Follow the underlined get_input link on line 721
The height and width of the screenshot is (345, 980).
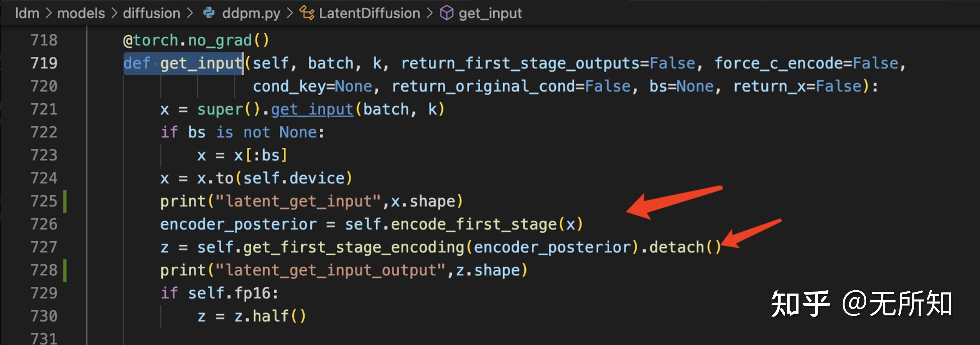click(x=312, y=110)
